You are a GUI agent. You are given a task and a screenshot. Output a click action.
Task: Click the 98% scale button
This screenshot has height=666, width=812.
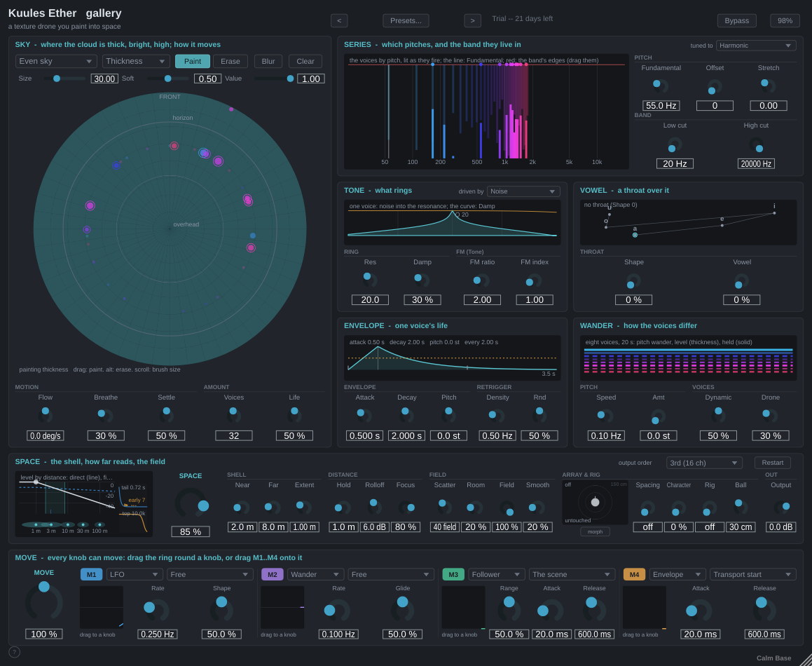785,21
